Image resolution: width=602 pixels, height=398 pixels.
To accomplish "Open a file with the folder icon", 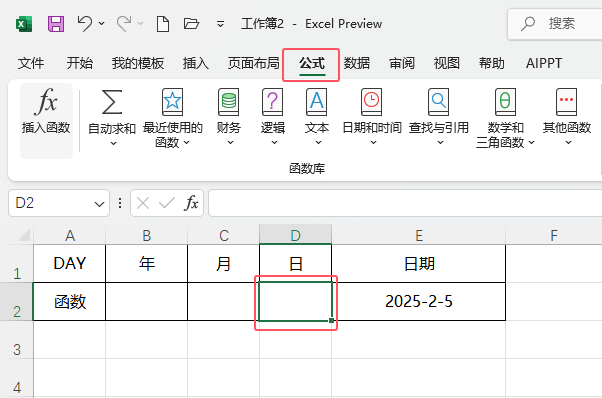I will click(x=191, y=24).
